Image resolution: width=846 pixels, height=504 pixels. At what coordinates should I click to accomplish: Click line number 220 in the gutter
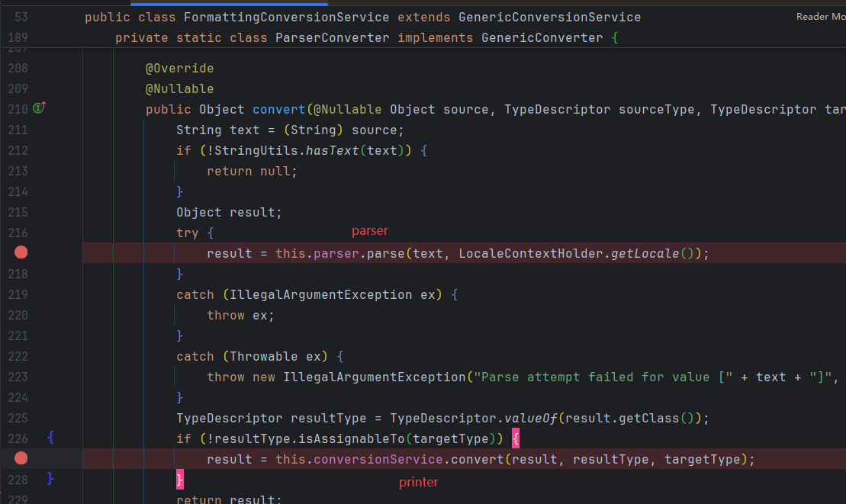(18, 316)
